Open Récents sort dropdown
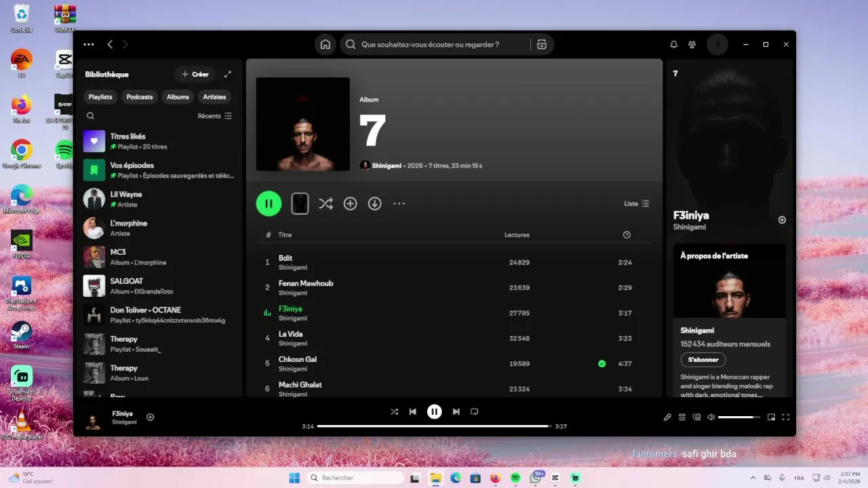This screenshot has height=488, width=868. [214, 116]
